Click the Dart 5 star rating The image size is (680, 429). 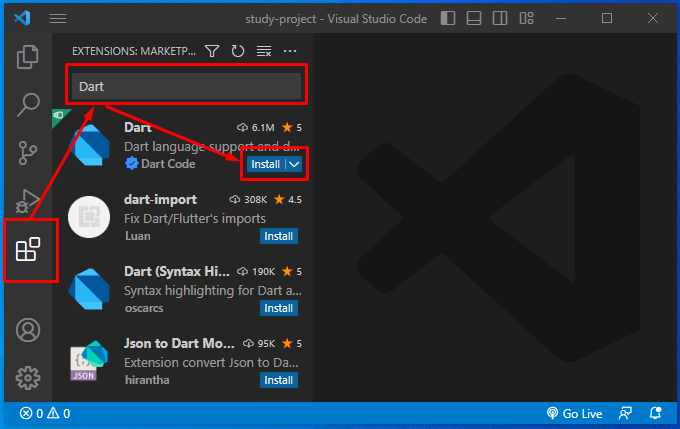(292, 128)
